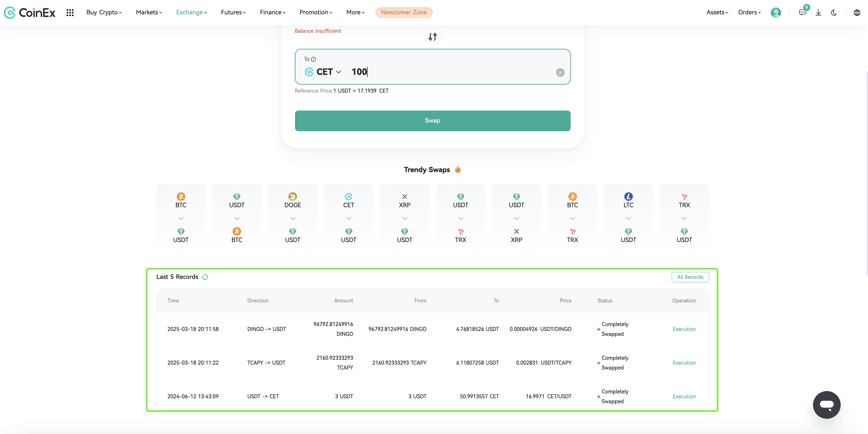Open the user profile avatar
868x434 pixels.
tap(776, 12)
